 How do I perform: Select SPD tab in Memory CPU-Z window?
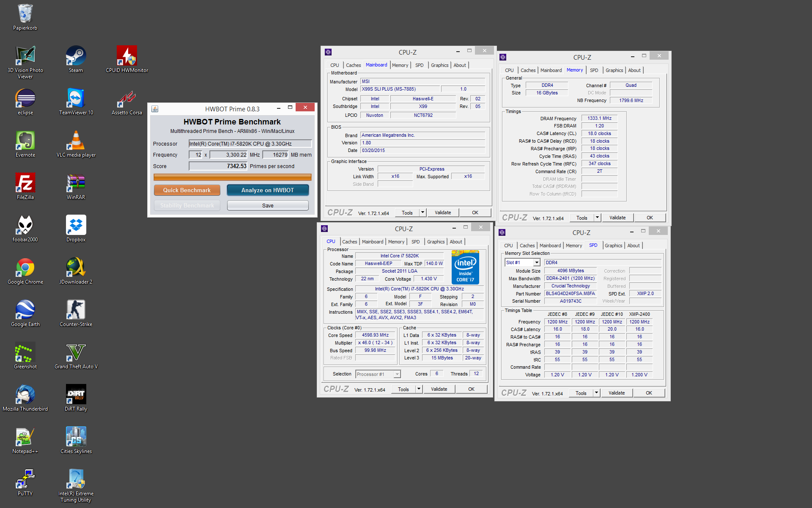(594, 70)
